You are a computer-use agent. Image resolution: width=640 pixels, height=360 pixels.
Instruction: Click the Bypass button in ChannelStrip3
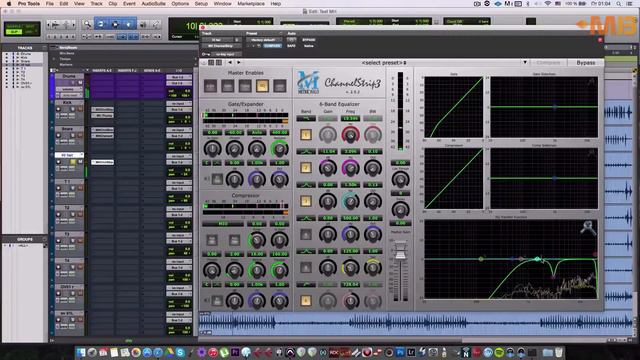click(585, 63)
